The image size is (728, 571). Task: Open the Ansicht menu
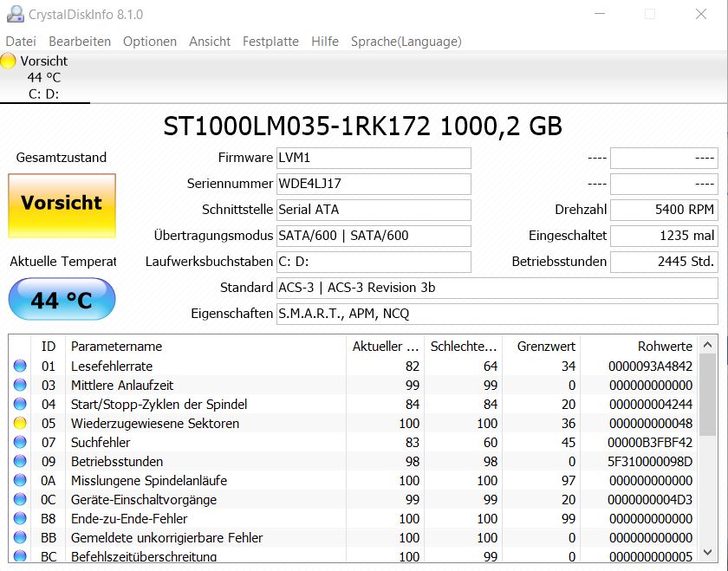210,41
